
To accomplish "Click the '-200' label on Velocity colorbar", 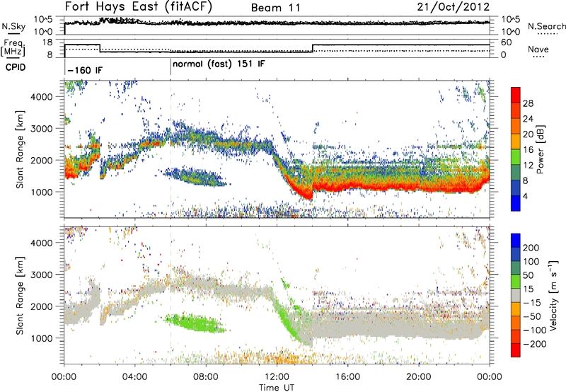I will click(x=534, y=344).
